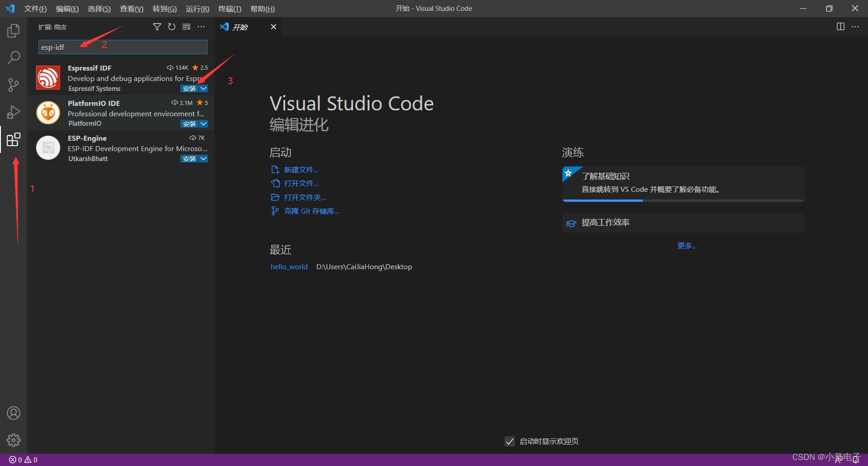Open the Accounts icon in activity bar

(x=14, y=413)
